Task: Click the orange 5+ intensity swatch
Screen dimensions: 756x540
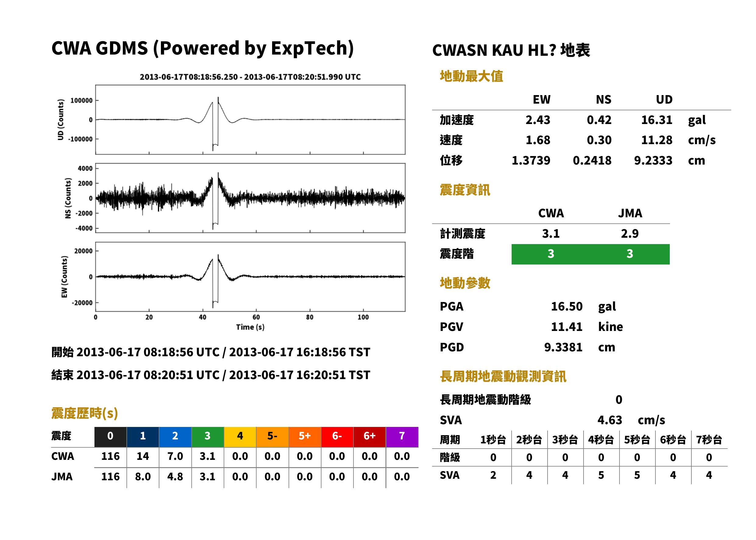Action: [305, 437]
